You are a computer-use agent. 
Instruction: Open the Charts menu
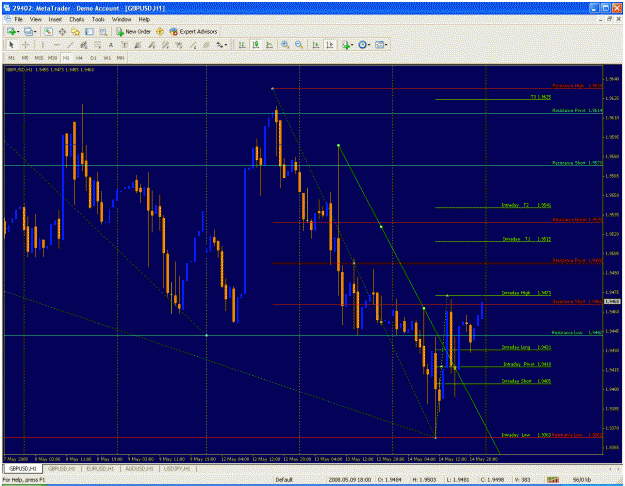tap(77, 19)
